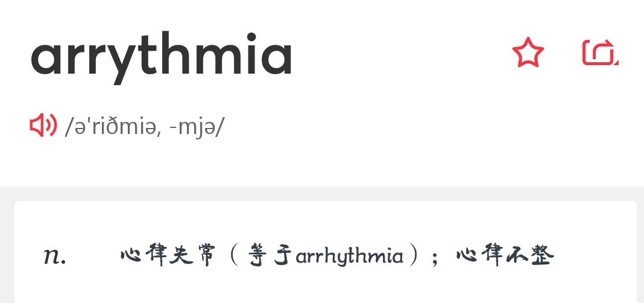Select the headword arrythmia

162,57
